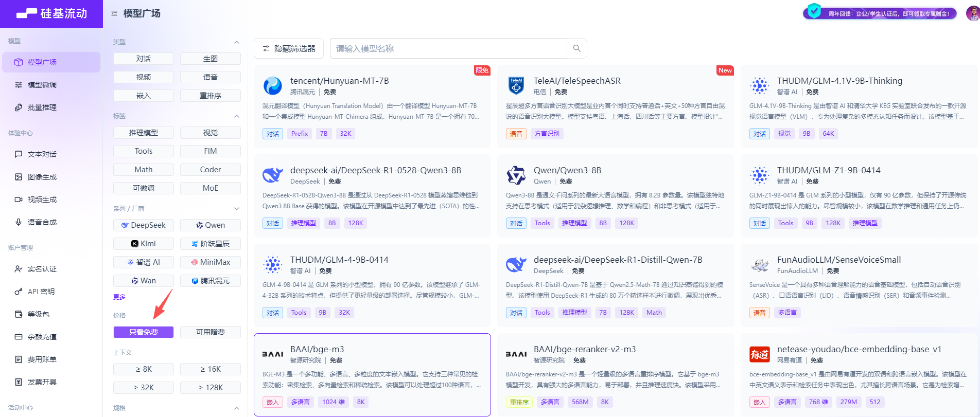980x417 pixels.
Task: Toggle the 对话 type filter
Action: 144,59
